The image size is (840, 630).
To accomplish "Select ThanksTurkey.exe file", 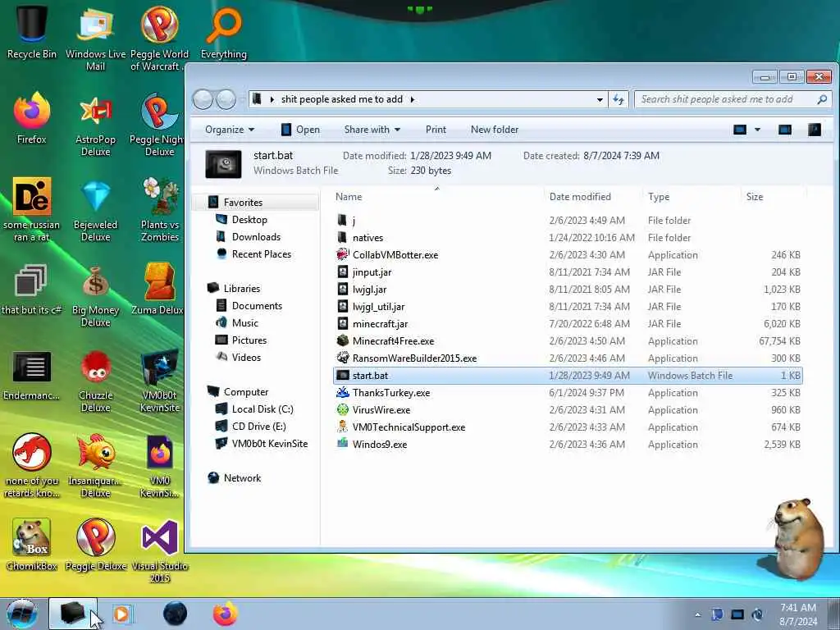I will (568, 393).
